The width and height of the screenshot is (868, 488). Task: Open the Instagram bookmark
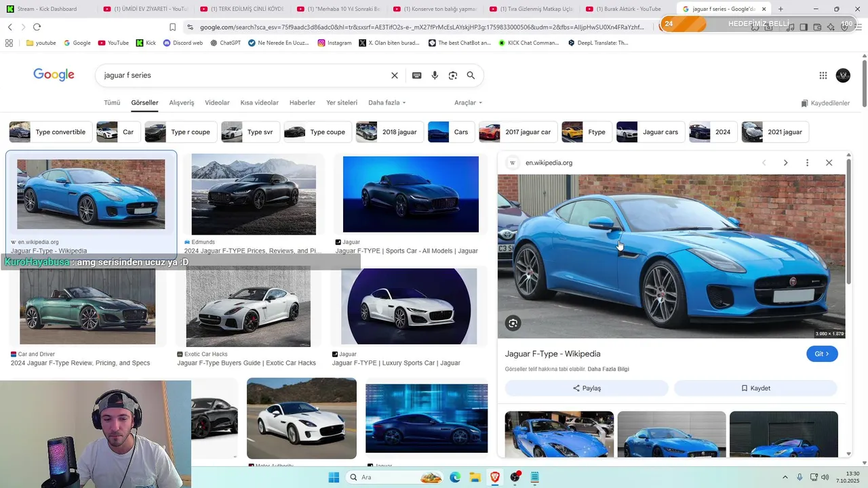click(x=334, y=43)
